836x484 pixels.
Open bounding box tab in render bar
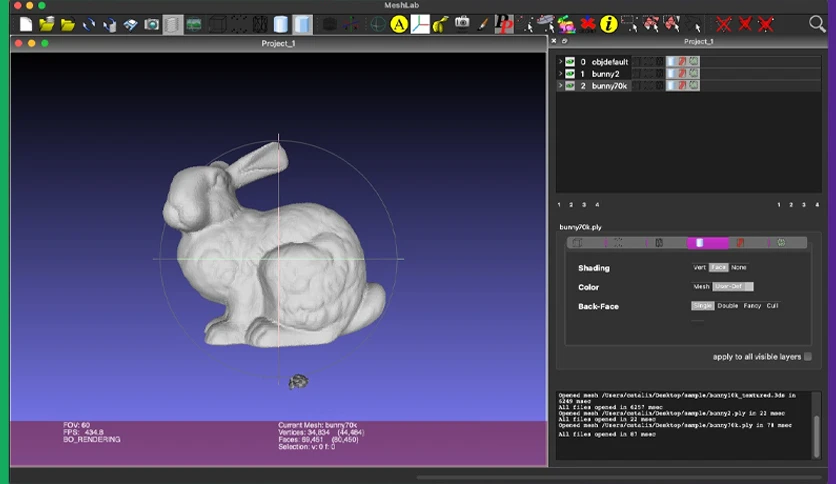coord(577,243)
